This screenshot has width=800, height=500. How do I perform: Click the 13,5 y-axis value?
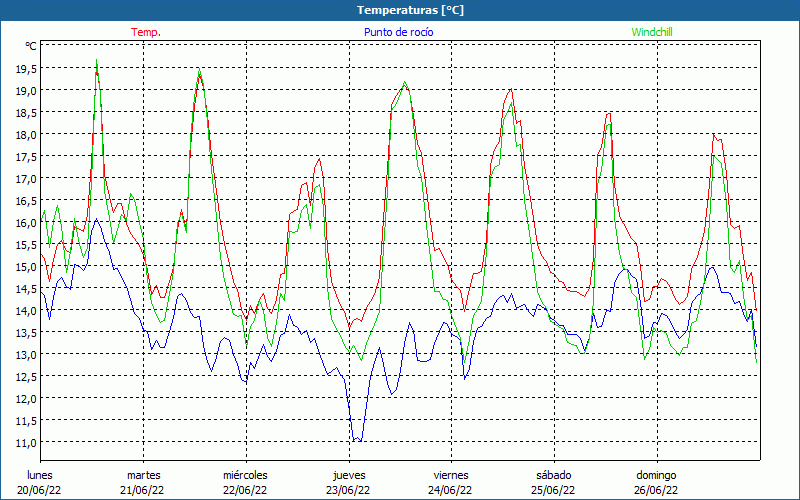pos(24,332)
